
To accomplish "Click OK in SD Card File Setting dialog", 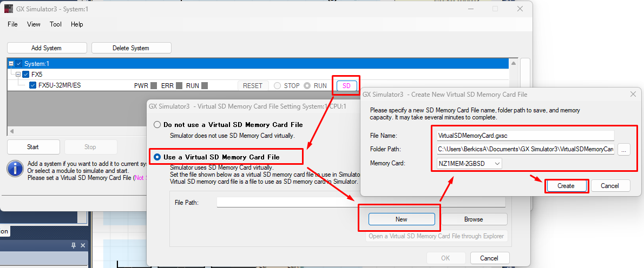I will pyautogui.click(x=445, y=258).
